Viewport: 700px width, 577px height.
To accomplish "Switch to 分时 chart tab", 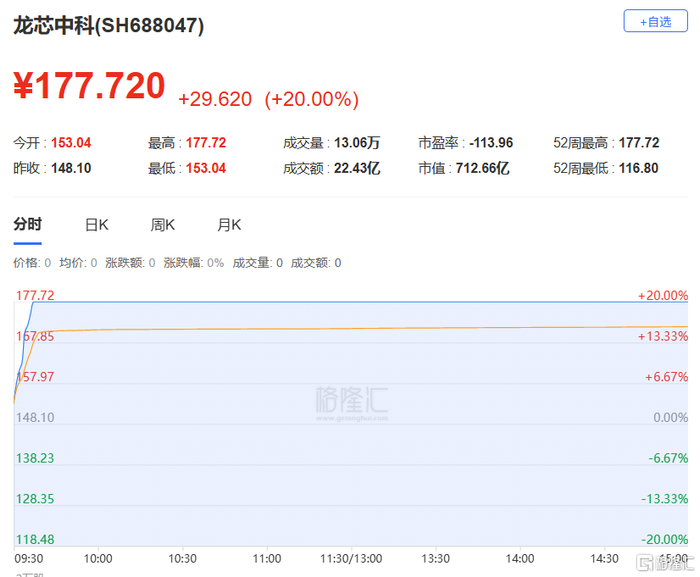I will (x=28, y=224).
